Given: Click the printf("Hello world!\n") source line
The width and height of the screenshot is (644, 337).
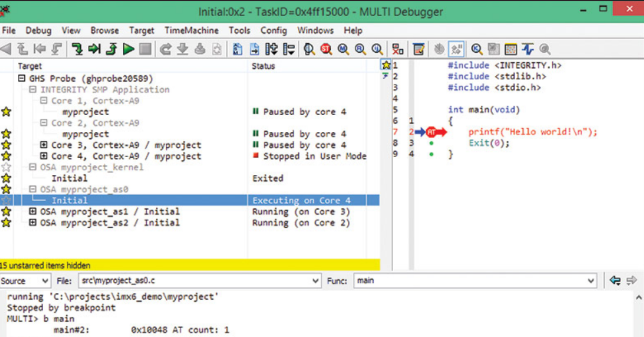Looking at the screenshot, I should coord(533,132).
